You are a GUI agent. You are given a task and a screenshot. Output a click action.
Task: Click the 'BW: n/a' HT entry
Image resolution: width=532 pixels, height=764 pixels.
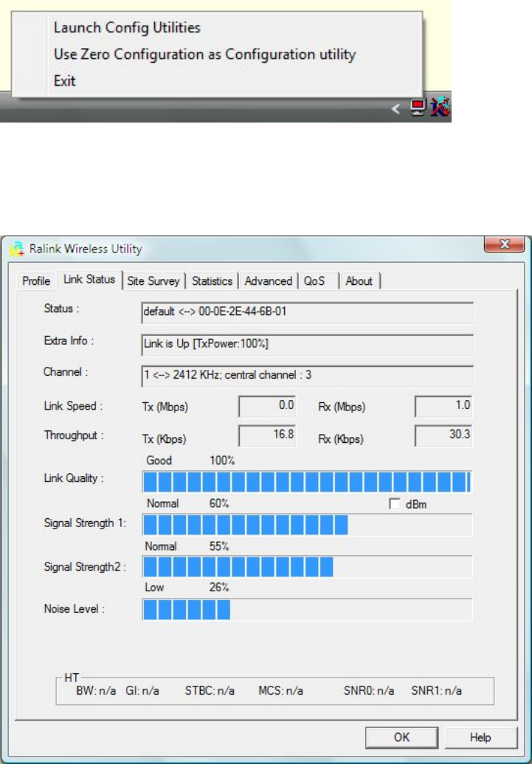tap(96, 691)
